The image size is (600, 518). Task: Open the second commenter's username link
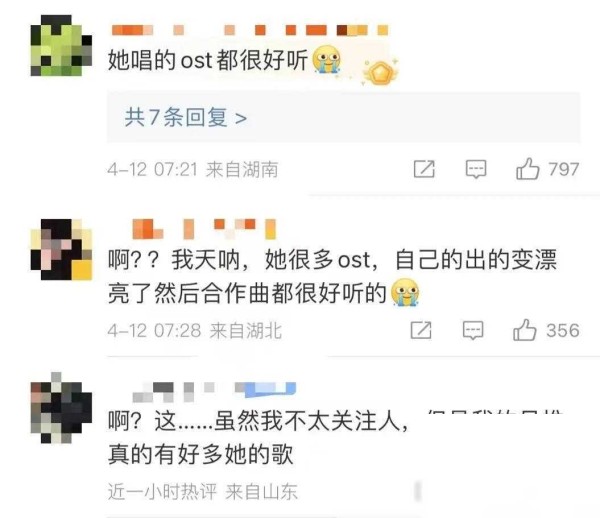click(204, 229)
